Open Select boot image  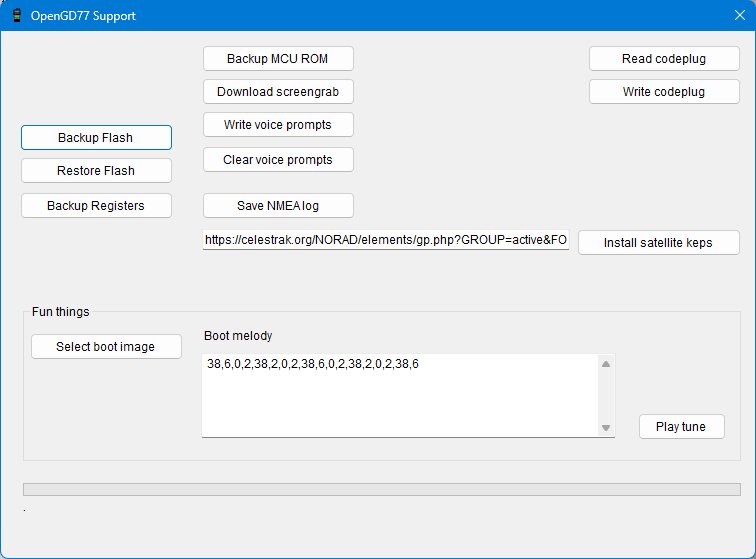(106, 347)
